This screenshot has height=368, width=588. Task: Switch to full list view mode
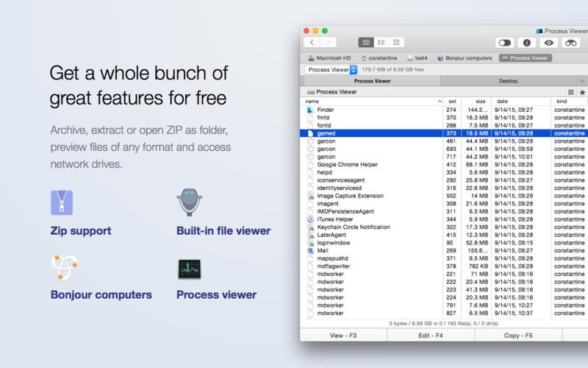(x=365, y=43)
